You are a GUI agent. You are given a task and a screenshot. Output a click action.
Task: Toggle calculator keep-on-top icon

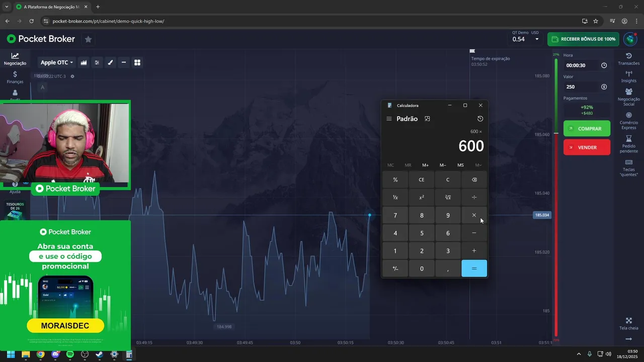tap(427, 119)
